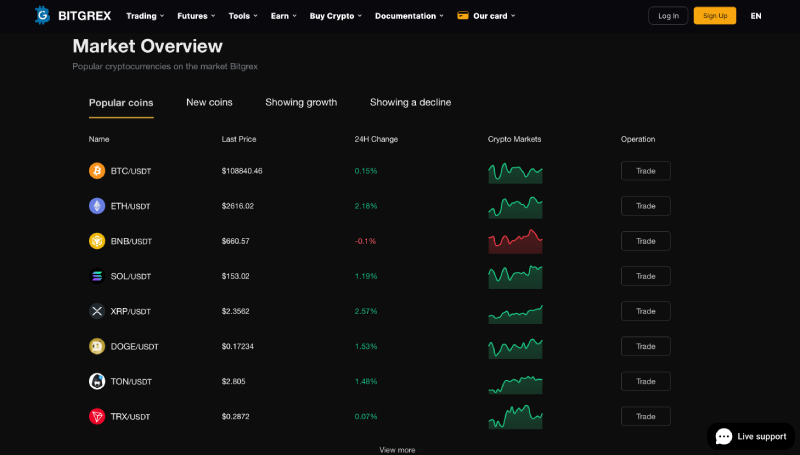Click the TRON coin icon
800x455 pixels.
97,416
